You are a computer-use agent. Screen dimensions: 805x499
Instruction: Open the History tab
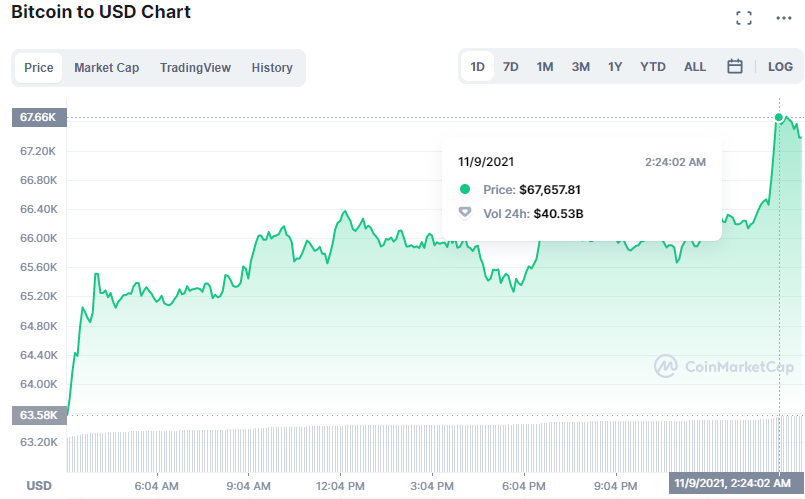coord(272,68)
